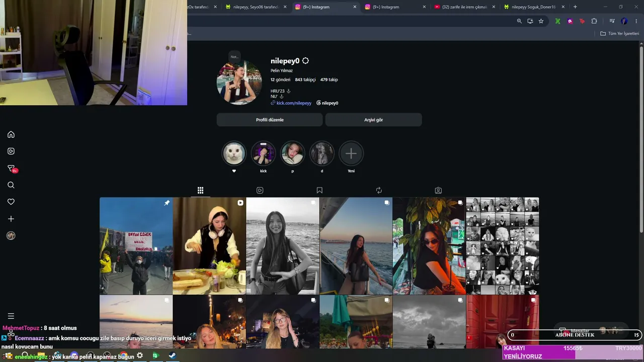This screenshot has width=644, height=362.
Task: Open the Extensions puzzle menu
Action: coord(594,21)
